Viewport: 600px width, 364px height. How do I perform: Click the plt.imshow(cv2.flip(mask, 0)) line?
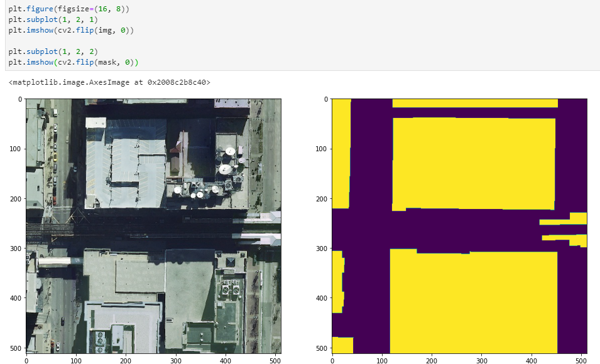(x=74, y=62)
